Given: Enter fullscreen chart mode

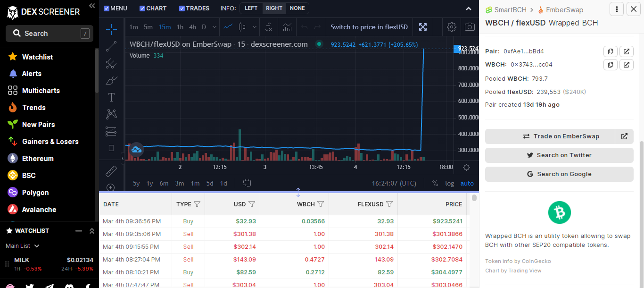Looking at the screenshot, I should (x=423, y=27).
